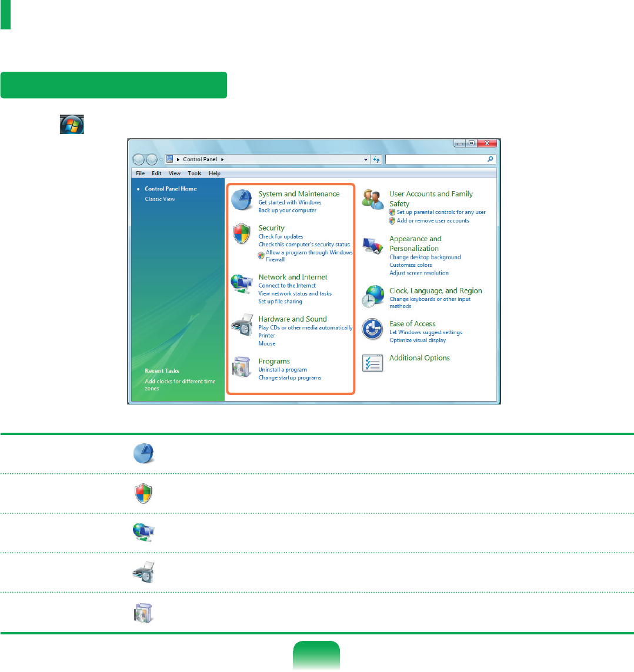
Task: Click Adjust screen resolution link
Action: pyautogui.click(x=419, y=273)
